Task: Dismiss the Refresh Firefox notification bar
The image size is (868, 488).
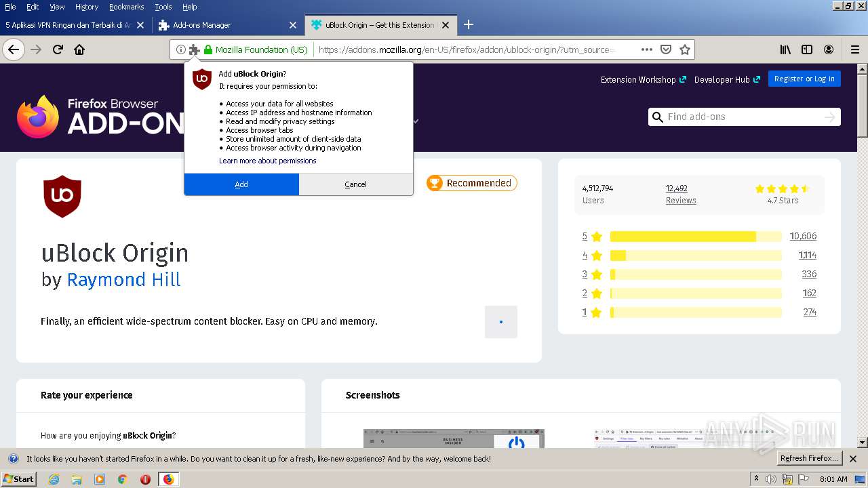Action: point(853,459)
